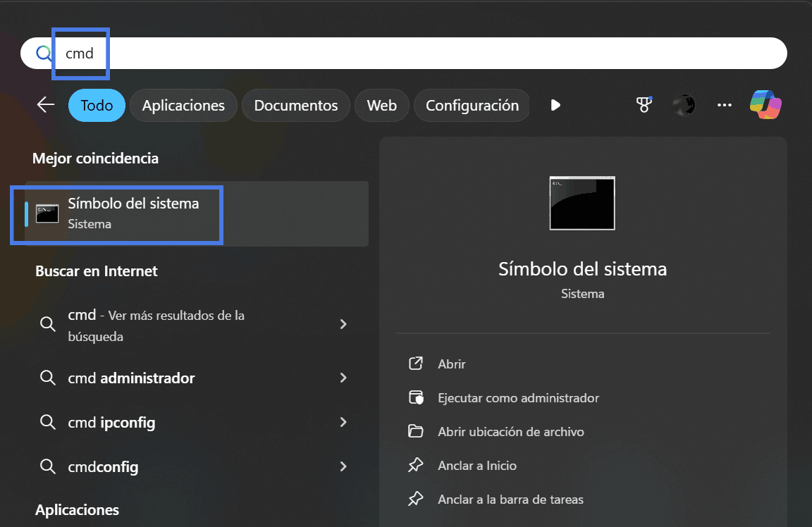Switch to the Configuración filter tab
Image resolution: width=812 pixels, height=527 pixels.
pos(472,105)
